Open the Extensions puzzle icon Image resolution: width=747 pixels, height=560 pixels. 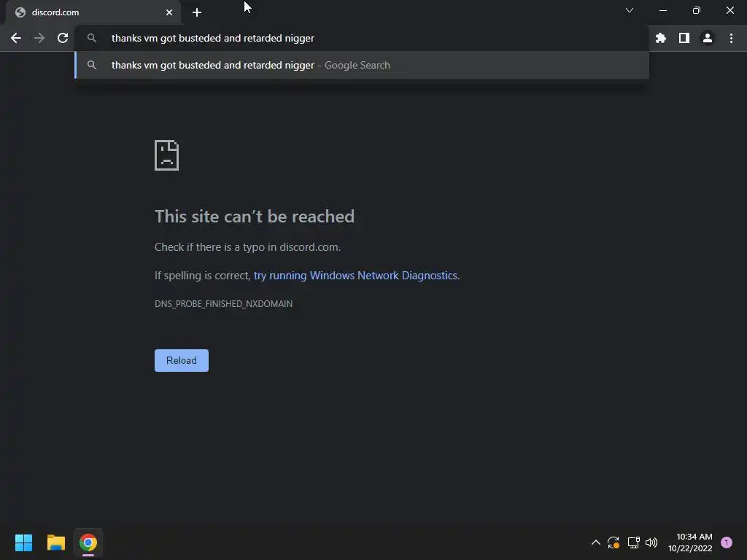point(660,38)
